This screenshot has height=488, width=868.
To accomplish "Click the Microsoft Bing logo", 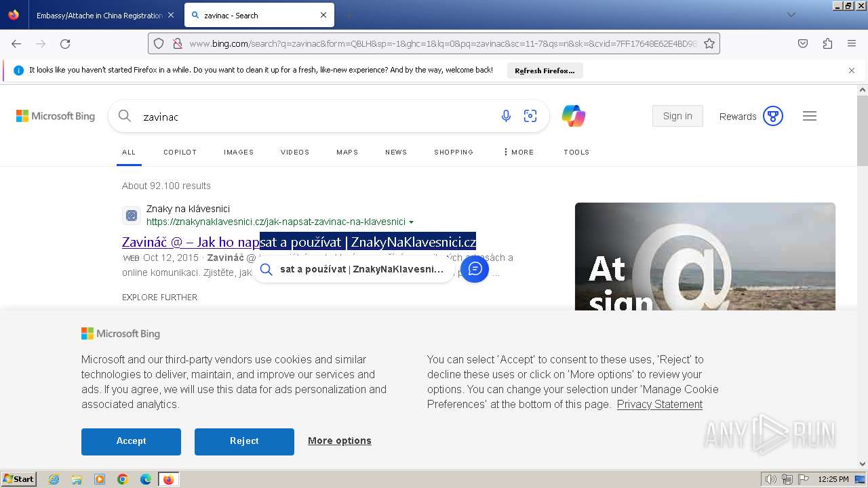I will [x=56, y=116].
